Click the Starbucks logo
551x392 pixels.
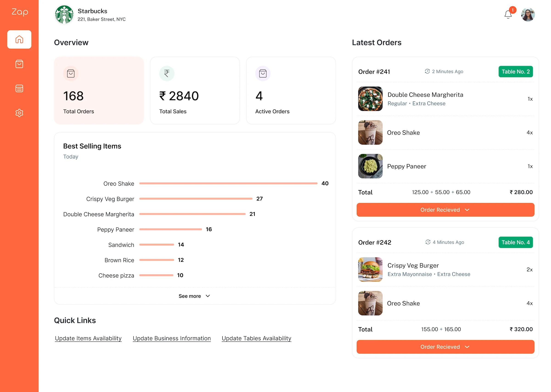pyautogui.click(x=64, y=15)
